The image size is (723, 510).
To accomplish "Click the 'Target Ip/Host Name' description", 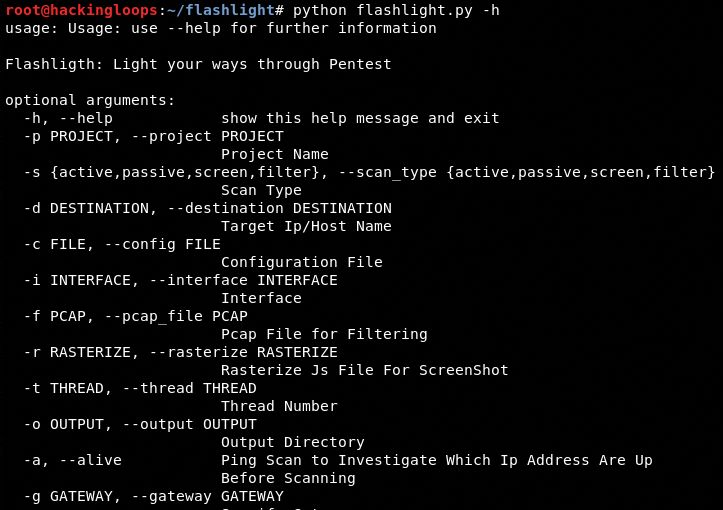I will [x=306, y=226].
